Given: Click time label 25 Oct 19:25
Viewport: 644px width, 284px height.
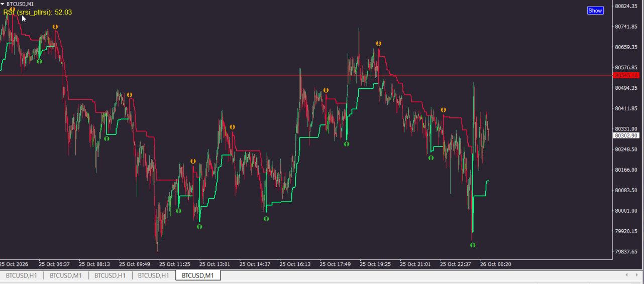Looking at the screenshot, I should (376, 264).
